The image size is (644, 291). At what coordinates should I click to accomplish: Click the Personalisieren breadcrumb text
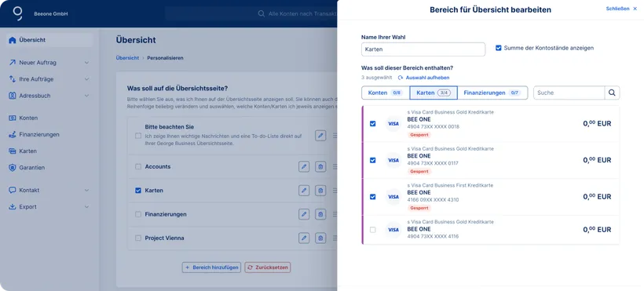(165, 58)
